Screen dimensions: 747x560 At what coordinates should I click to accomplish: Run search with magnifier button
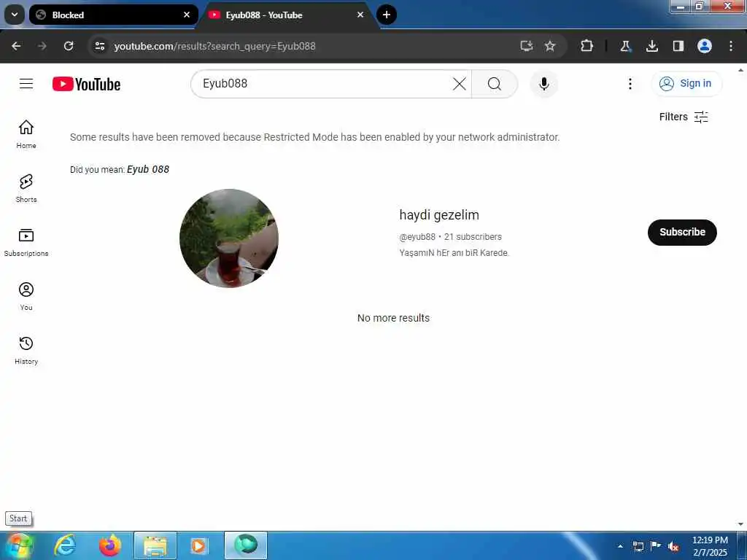[x=495, y=85]
